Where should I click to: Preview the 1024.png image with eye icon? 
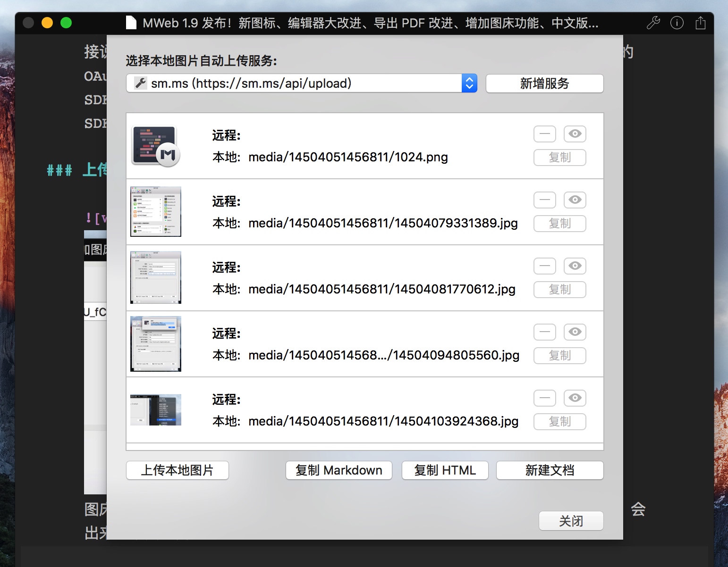tap(575, 134)
